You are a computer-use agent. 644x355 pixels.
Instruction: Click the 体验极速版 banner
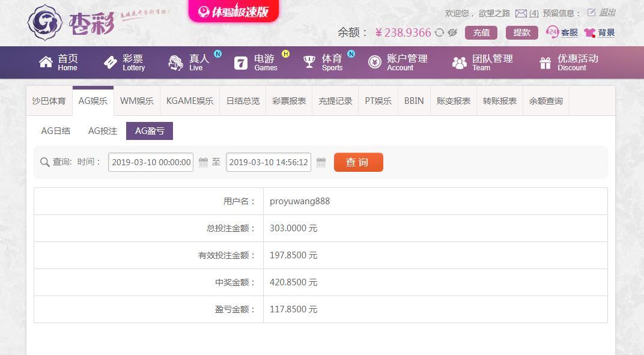coord(233,11)
